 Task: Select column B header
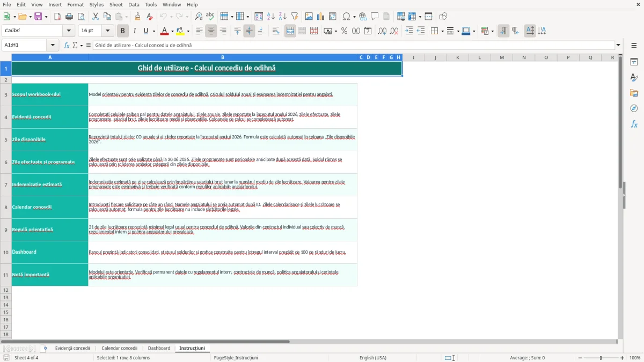point(223,57)
